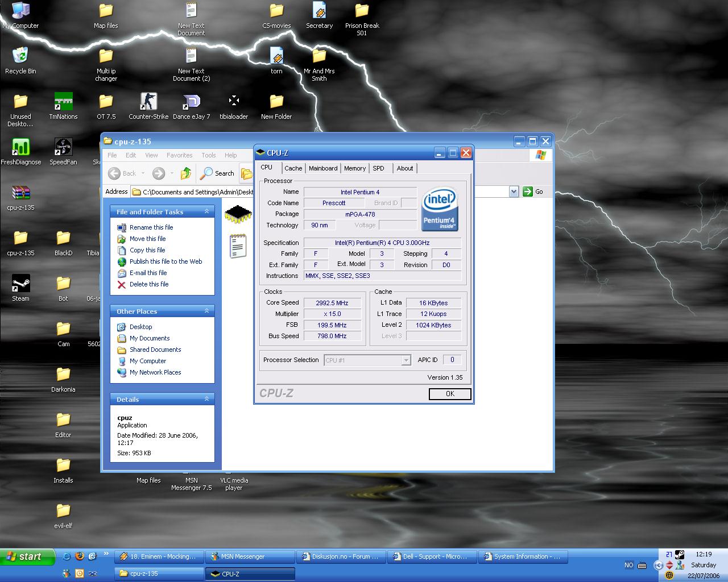Click the cpuz application chip icon in the folder

(238, 215)
